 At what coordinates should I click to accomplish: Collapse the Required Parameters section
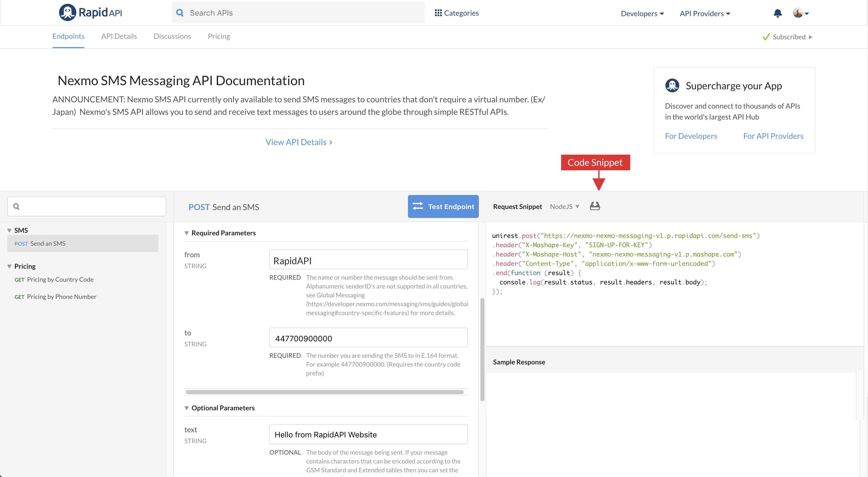pos(186,233)
